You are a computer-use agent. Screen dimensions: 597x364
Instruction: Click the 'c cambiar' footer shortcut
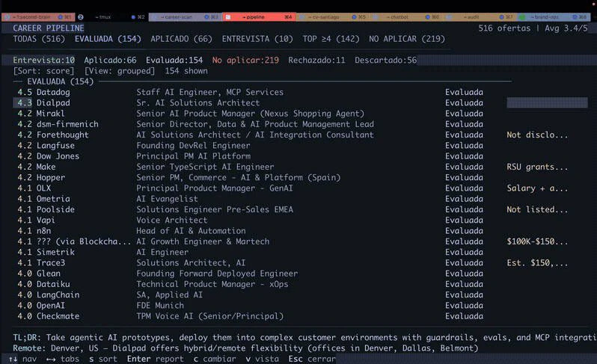pyautogui.click(x=215, y=359)
